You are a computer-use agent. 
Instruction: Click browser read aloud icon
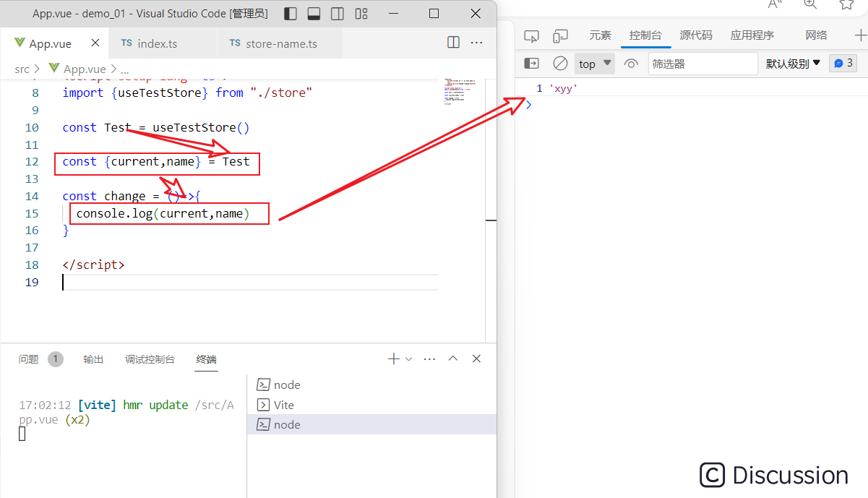point(775,4)
